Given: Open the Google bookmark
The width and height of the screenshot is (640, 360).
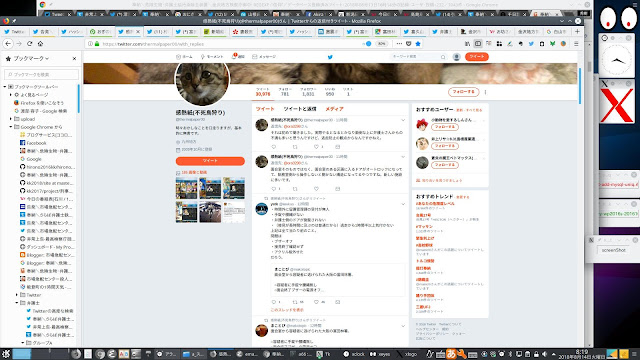Looking at the screenshot, I should pyautogui.click(x=31, y=159).
